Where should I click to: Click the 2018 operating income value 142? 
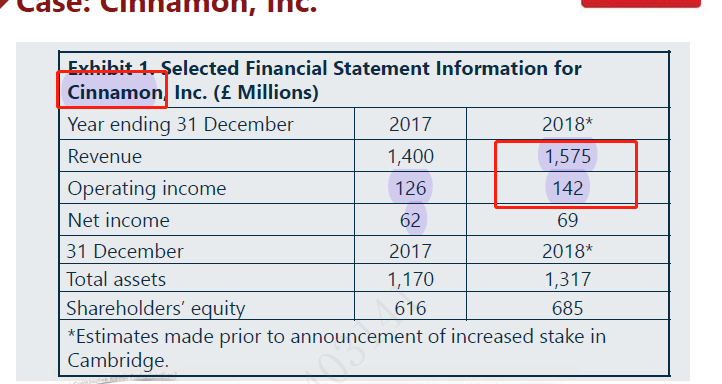coord(567,188)
